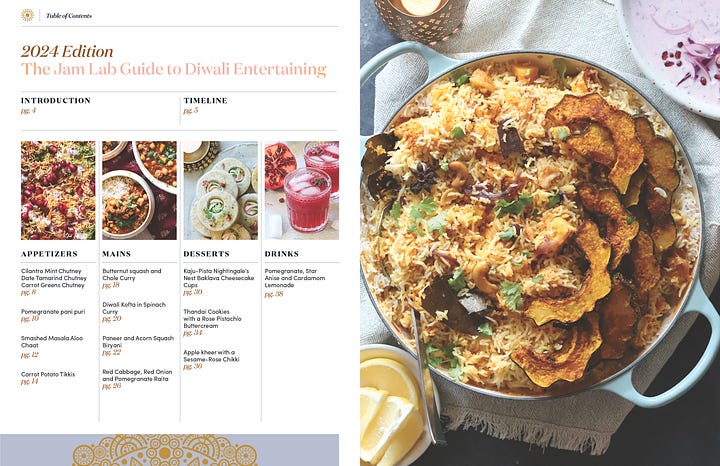This screenshot has width=720, height=466.
Task: Open Apple kheer with Sesame-Rose Chikki
Action: pyautogui.click(x=211, y=359)
